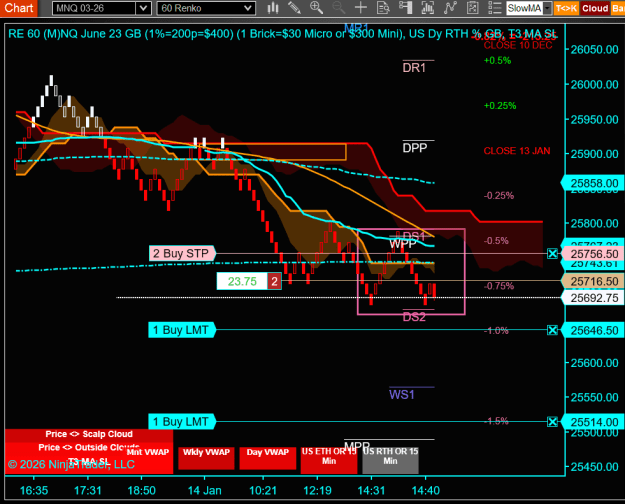Select the drawing tools pencil icon
The width and height of the screenshot is (625, 504).
[295, 8]
